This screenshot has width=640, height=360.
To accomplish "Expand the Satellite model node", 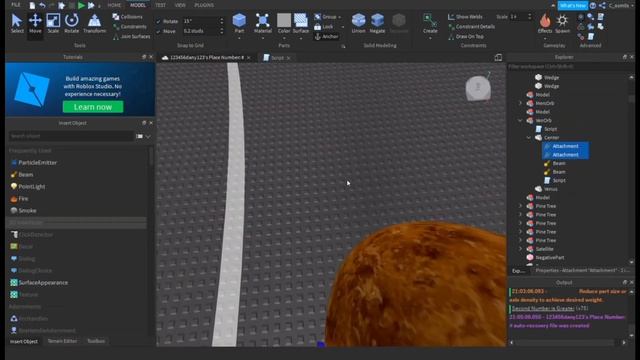I will point(520,249).
